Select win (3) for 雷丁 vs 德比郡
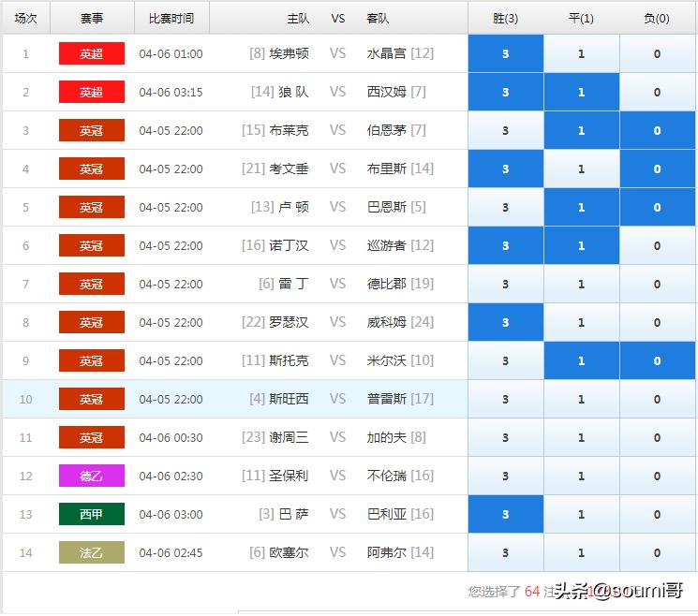This screenshot has height=616, width=698. coord(506,285)
